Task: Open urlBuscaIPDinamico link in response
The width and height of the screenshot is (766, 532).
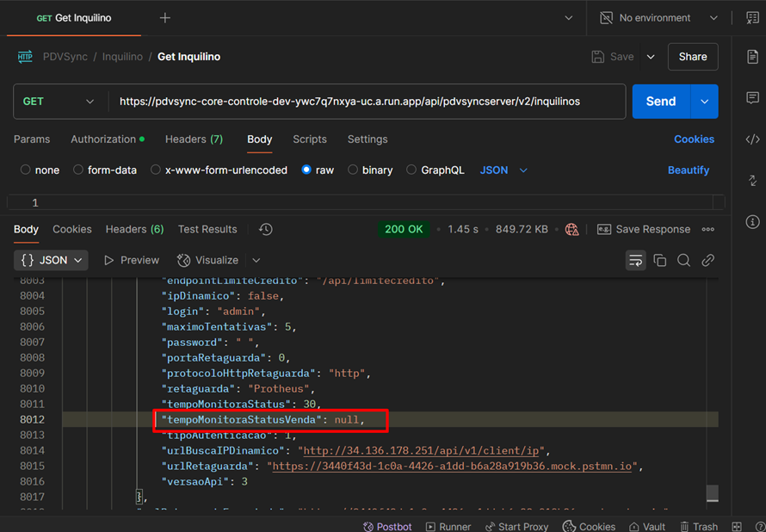Action: (422, 450)
